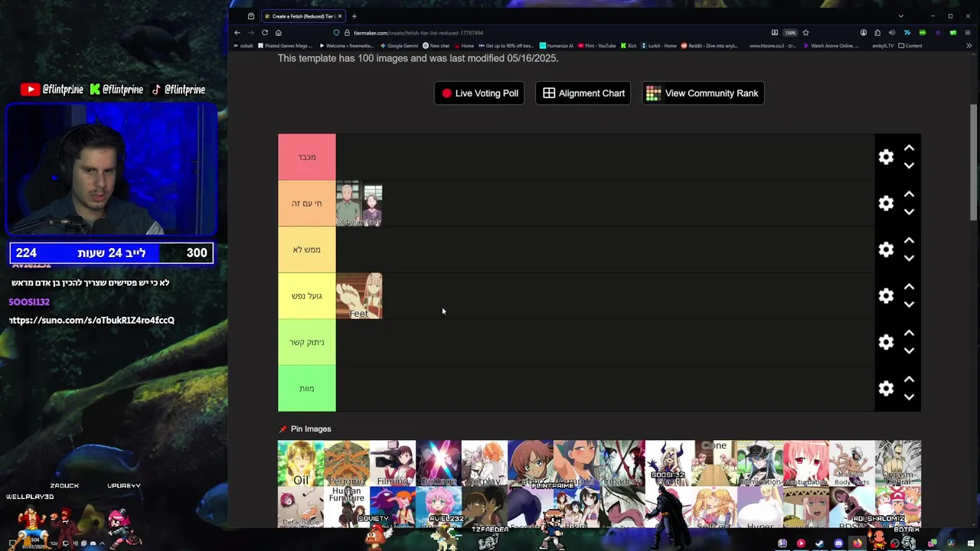Bookmark this page with the star icon

805,33
